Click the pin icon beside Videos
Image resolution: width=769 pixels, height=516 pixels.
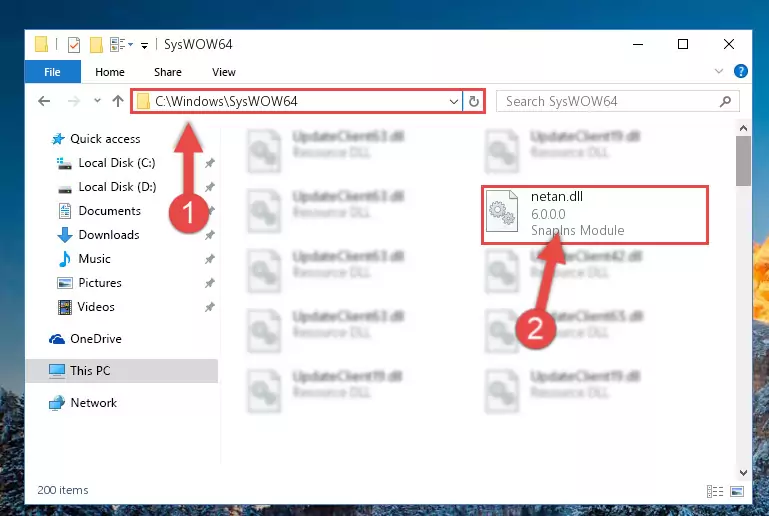[209, 307]
